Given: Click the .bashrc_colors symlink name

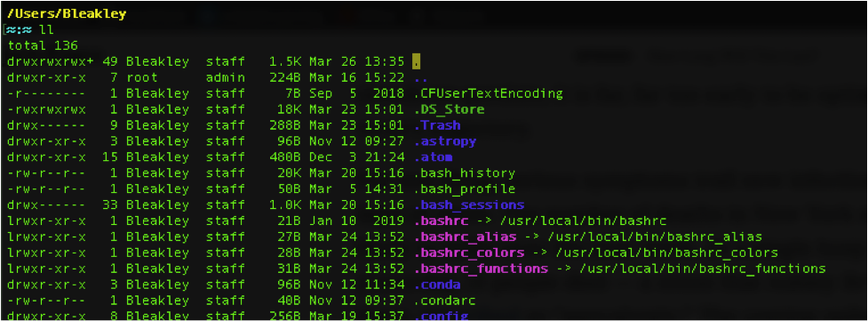Looking at the screenshot, I should click(x=468, y=253).
